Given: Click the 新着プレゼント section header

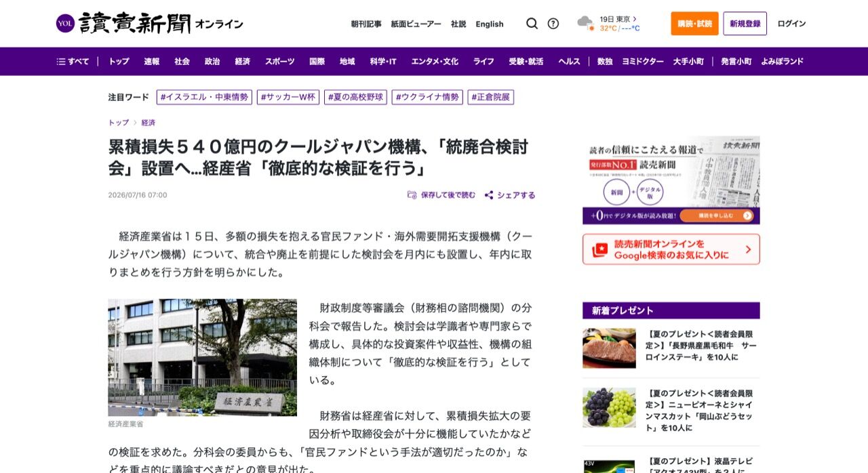Looking at the screenshot, I should tap(671, 310).
